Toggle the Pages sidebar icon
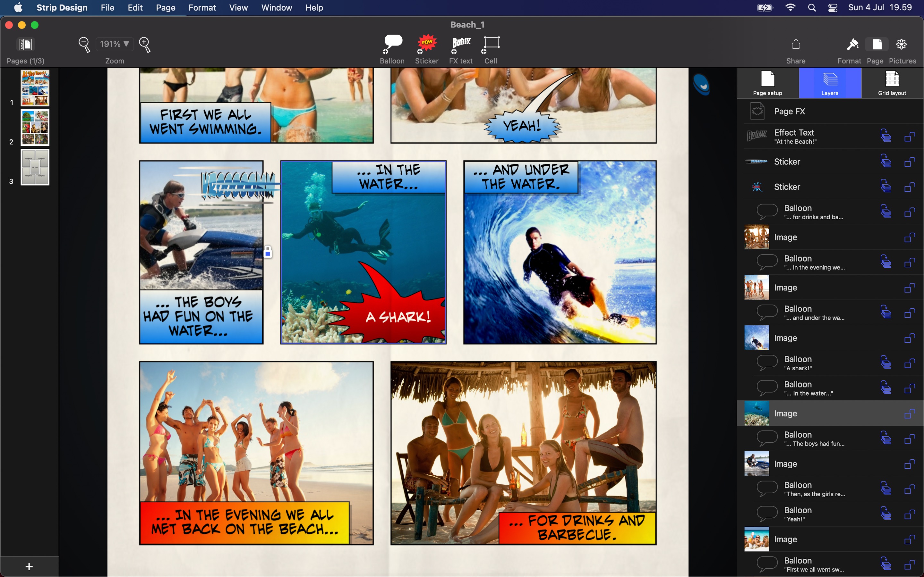 (x=26, y=44)
